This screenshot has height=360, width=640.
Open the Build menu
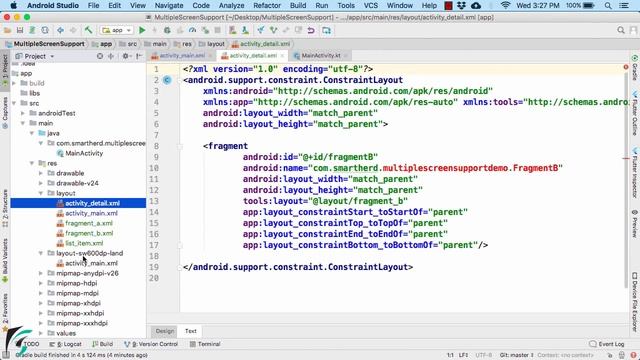[x=298, y=6]
